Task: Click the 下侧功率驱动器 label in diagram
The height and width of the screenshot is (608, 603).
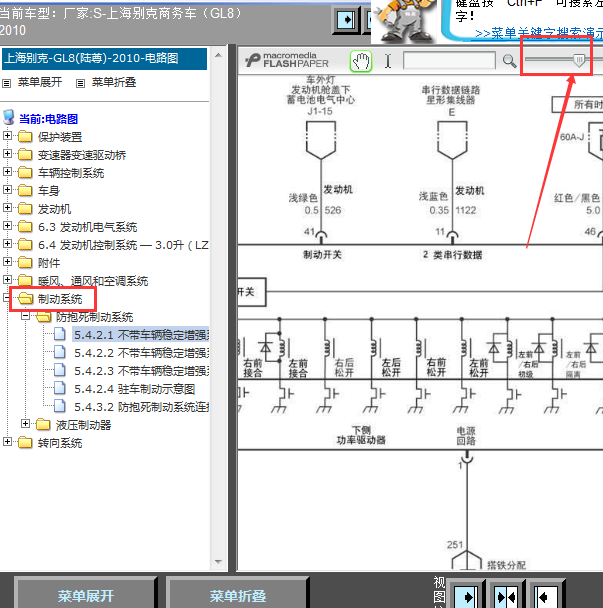Action: pyautogui.click(x=361, y=435)
